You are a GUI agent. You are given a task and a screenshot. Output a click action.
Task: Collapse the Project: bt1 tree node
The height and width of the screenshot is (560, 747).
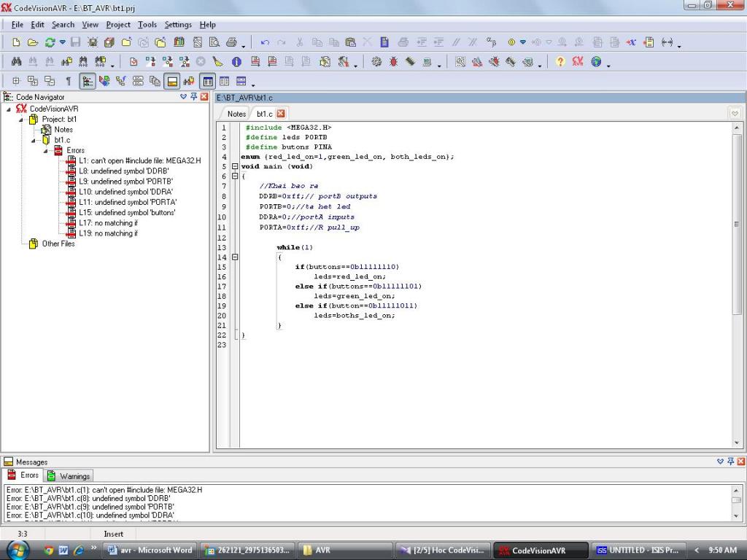[x=22, y=120]
